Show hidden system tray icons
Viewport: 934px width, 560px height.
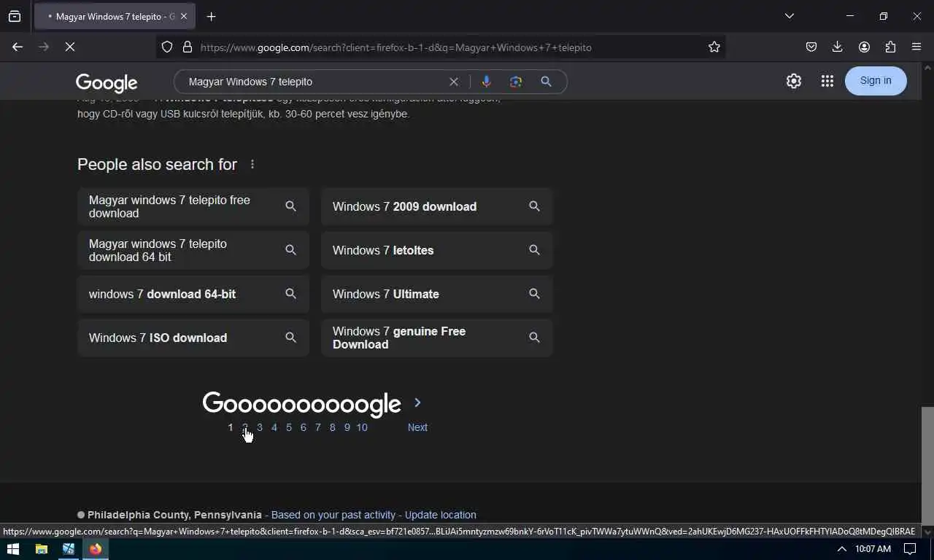point(841,549)
